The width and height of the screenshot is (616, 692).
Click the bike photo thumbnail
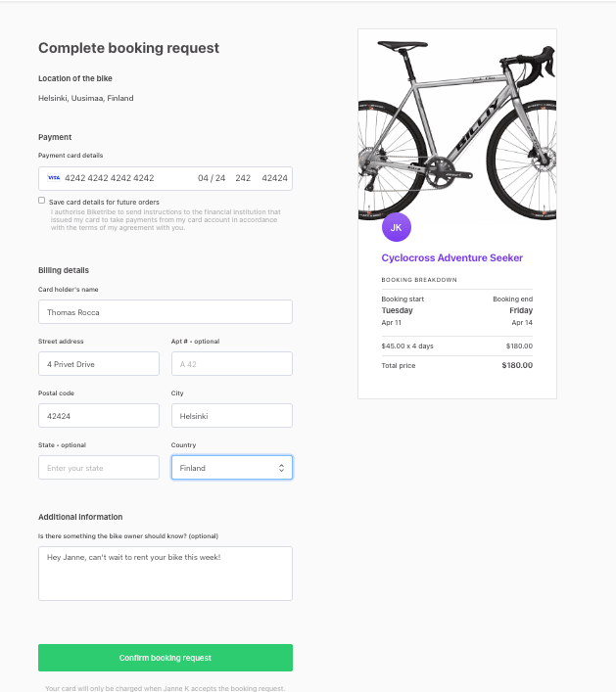pos(457,122)
